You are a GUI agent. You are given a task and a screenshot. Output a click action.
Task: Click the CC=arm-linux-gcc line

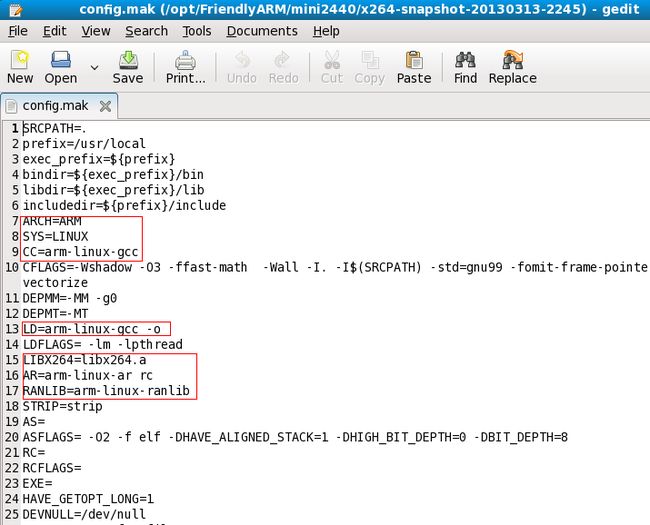click(x=80, y=252)
